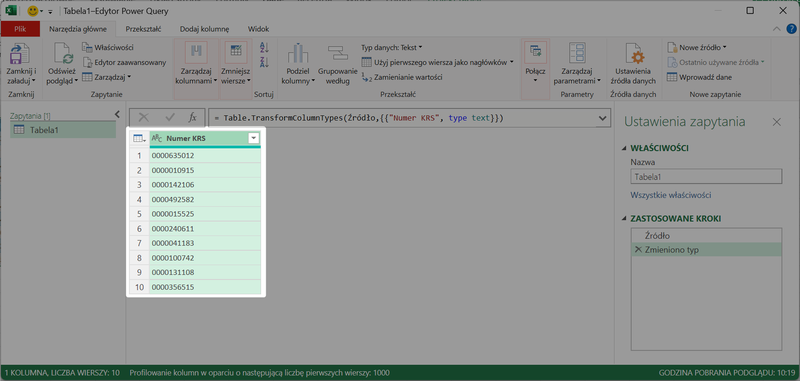Viewport: 800px width, 381px height.
Task: Sort ascending with the A-Z icon
Action: (x=264, y=47)
